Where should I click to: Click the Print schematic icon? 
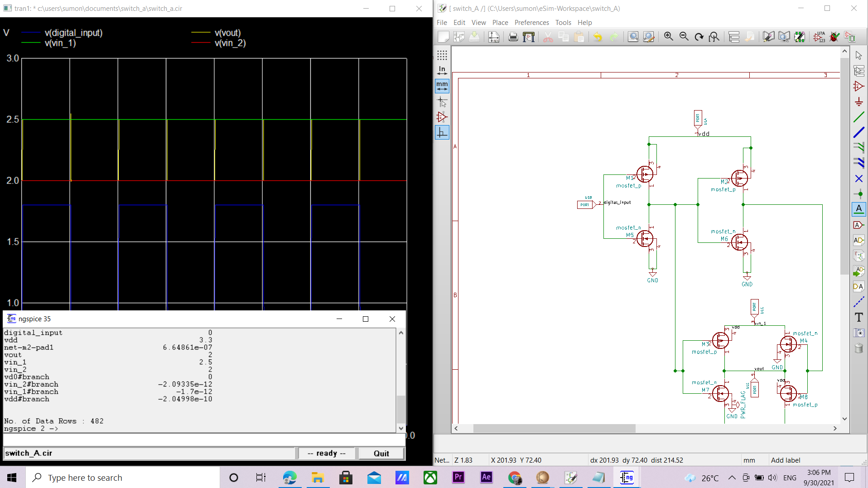click(513, 37)
